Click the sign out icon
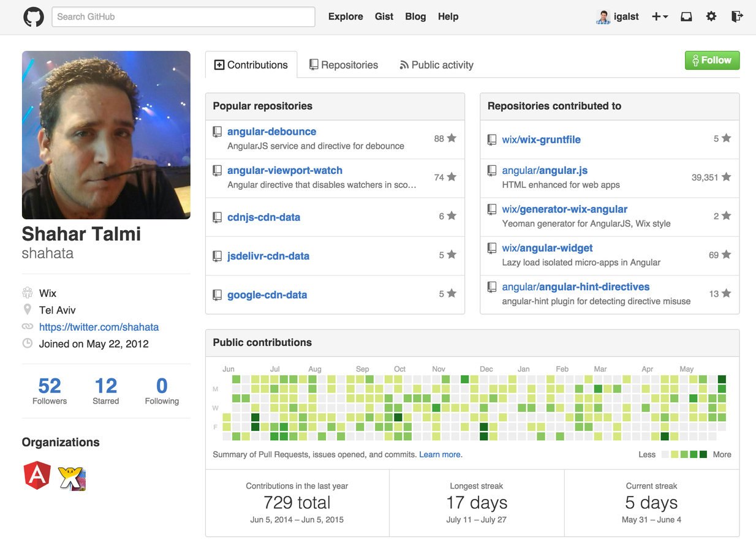The image size is (756, 551). click(x=737, y=17)
